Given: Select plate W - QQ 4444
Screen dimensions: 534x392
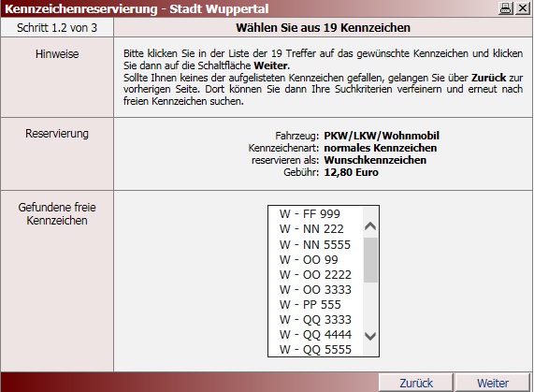Looking at the screenshot, I should coord(316,334).
